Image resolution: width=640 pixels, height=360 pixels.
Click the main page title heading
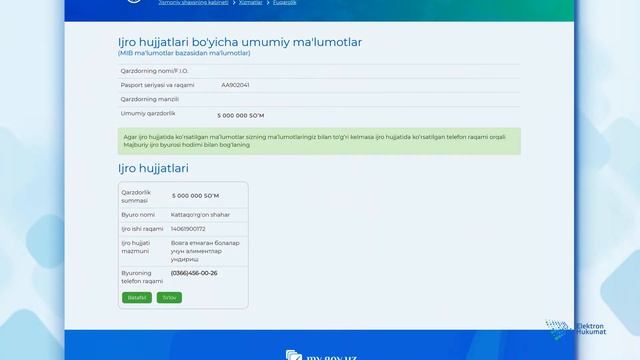(x=240, y=42)
